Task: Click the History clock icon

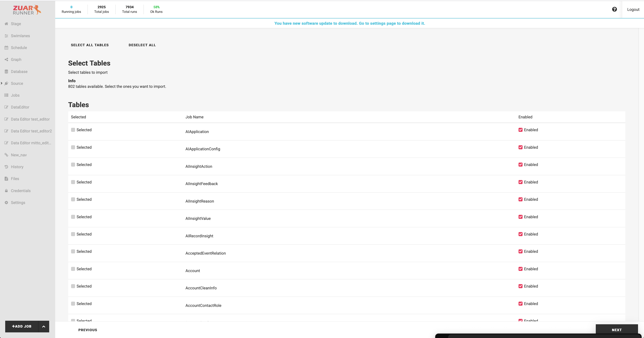Action: tap(6, 167)
